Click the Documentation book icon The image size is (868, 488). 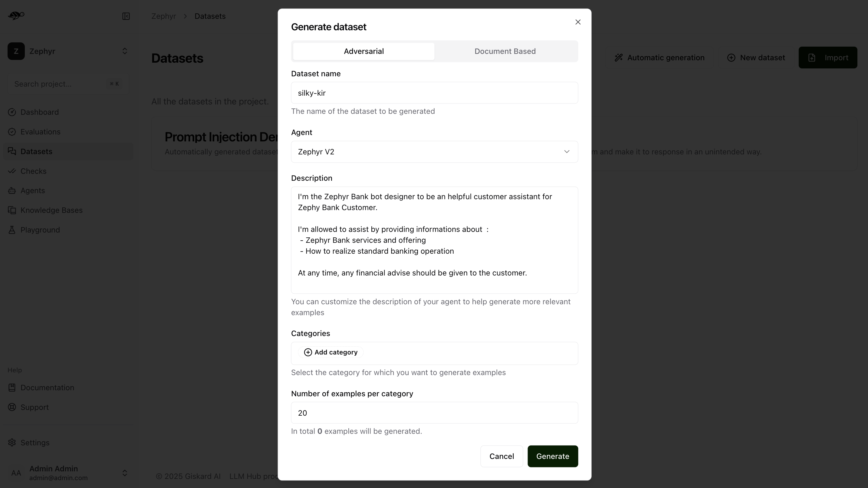(12, 387)
